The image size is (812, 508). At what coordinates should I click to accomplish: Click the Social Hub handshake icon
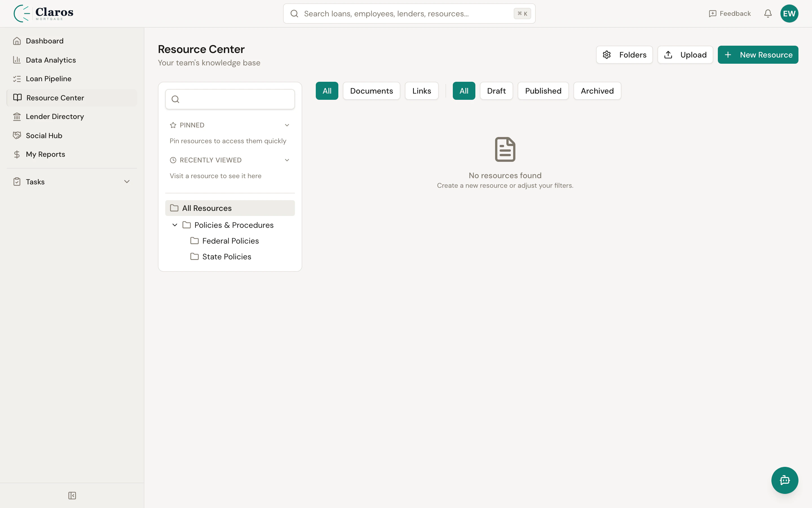[16, 135]
